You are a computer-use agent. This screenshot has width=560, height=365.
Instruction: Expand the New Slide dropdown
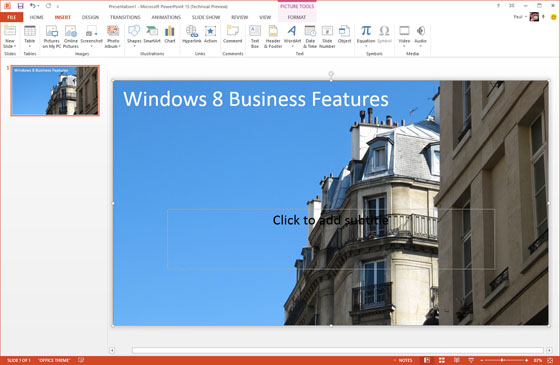click(x=10, y=44)
